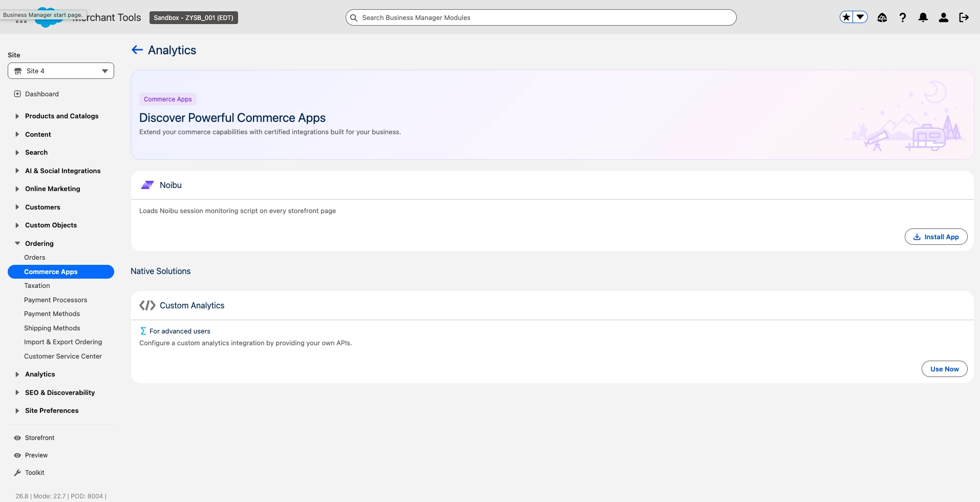Expand SEO & Discoverability
980x502 pixels.
click(x=60, y=392)
